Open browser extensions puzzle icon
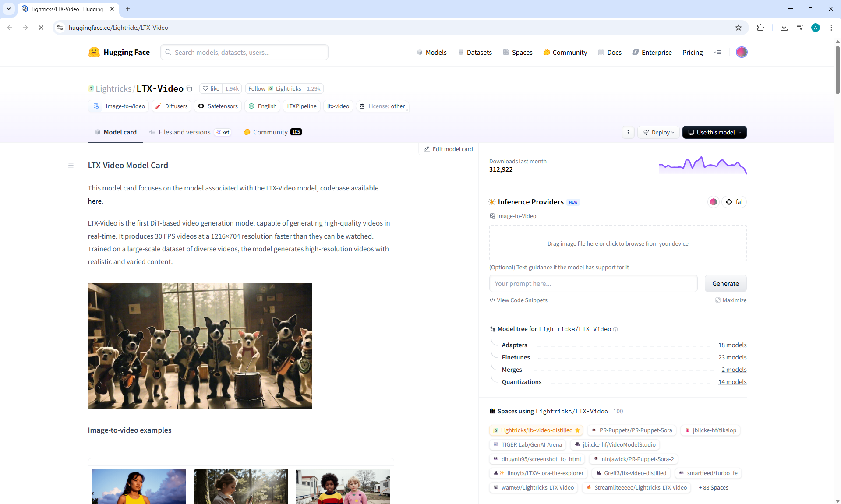Screen dimensions: 841x504 pyautogui.click(x=760, y=28)
